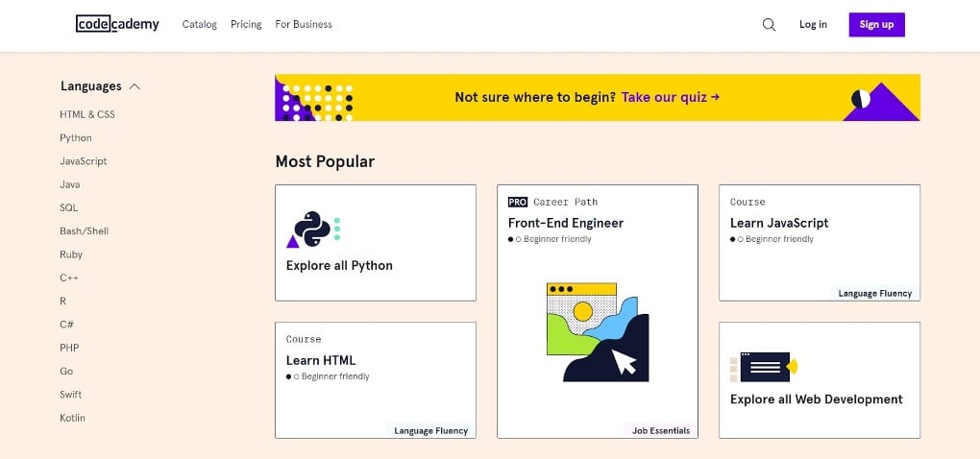
Task: Click the Sign up button
Action: pos(876,24)
